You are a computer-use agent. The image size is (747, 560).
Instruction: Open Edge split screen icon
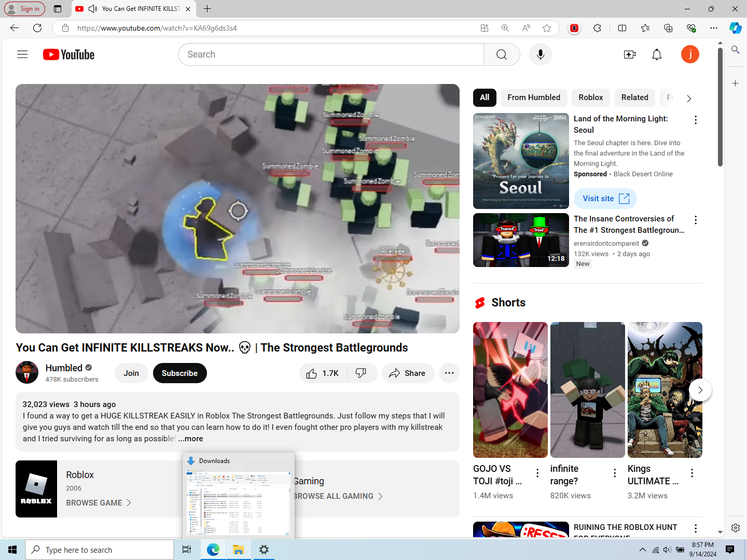point(622,28)
